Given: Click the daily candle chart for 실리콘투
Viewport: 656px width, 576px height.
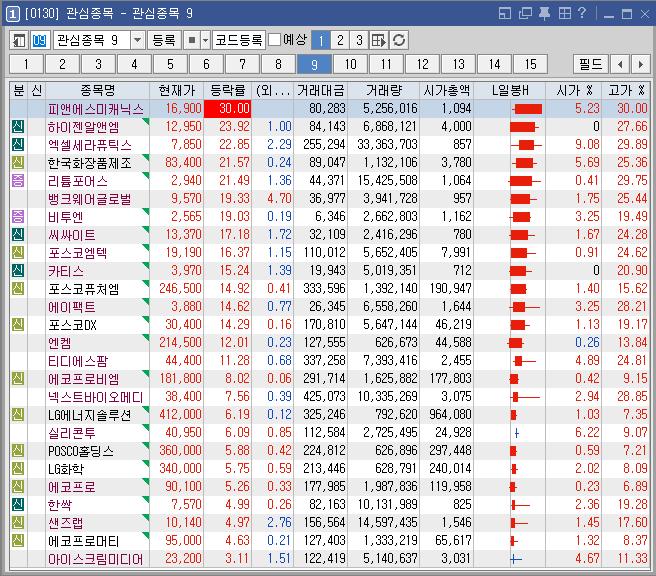Looking at the screenshot, I should (517, 433).
